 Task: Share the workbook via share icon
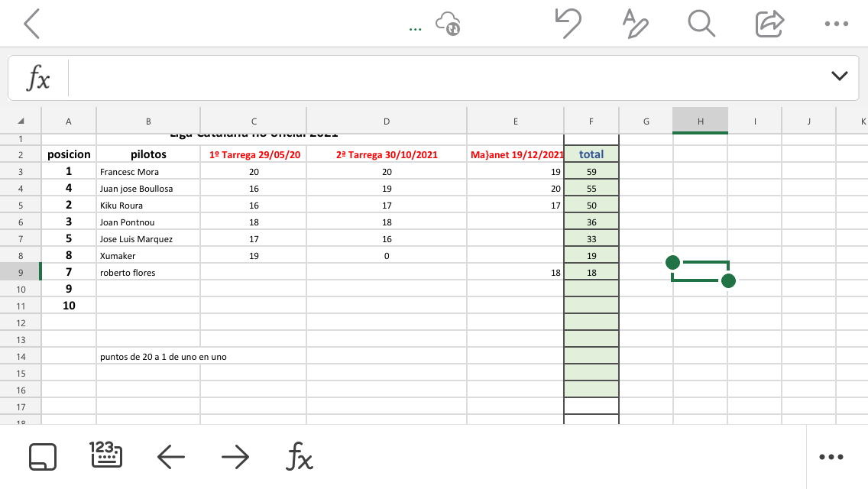[769, 24]
